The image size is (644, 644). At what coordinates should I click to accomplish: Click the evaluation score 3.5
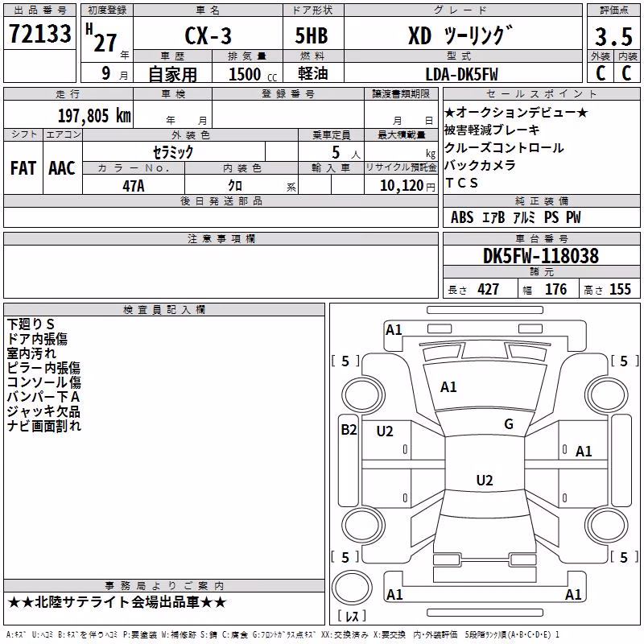(x=613, y=36)
